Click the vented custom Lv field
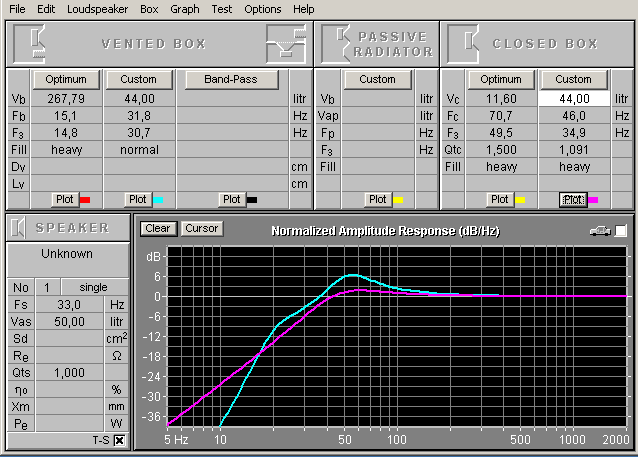638x457 pixels. tap(140, 184)
